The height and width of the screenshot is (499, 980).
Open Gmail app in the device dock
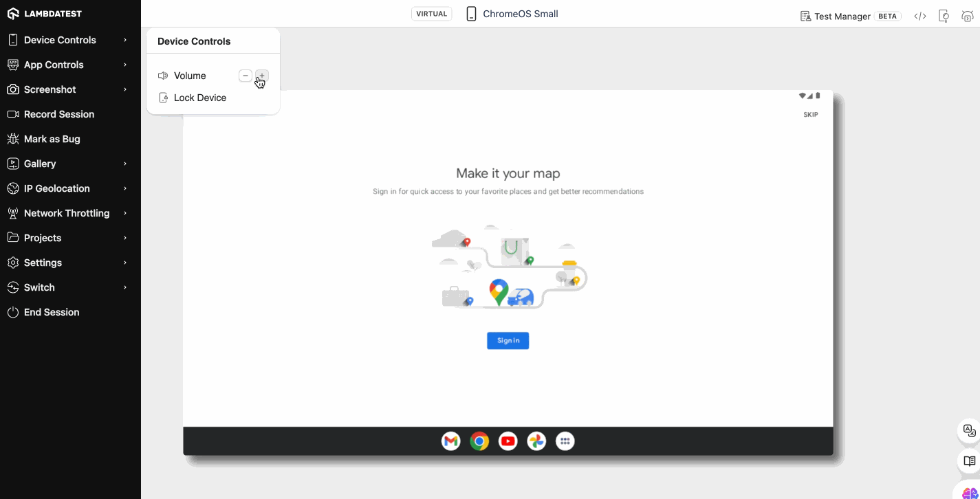(x=451, y=441)
